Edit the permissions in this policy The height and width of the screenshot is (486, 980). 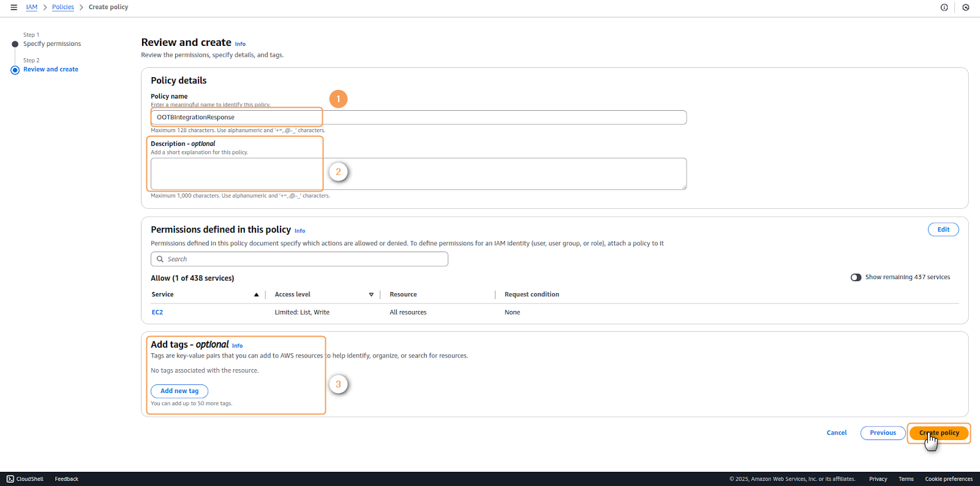pos(943,230)
